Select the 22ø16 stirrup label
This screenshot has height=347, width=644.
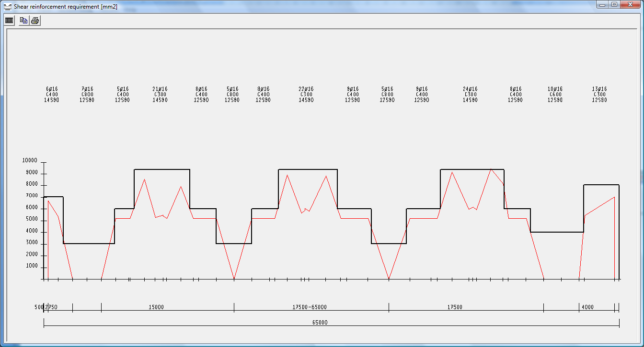coord(306,89)
